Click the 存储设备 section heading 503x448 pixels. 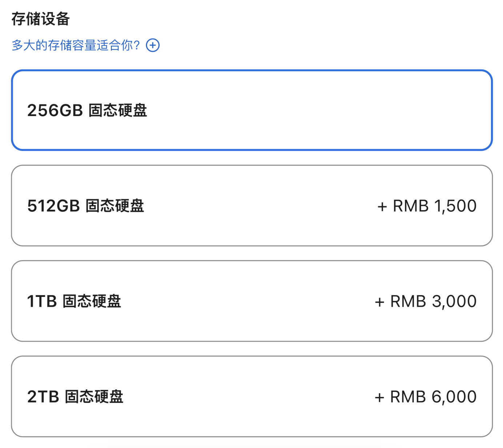click(x=40, y=19)
